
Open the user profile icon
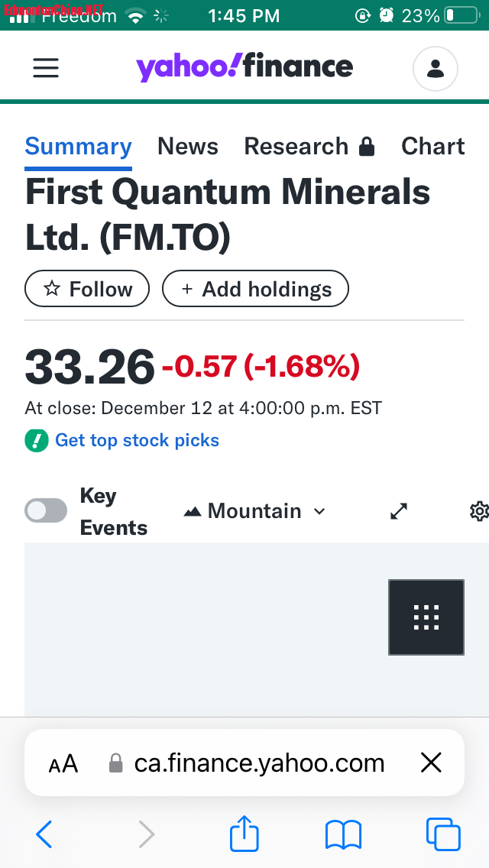[x=435, y=69]
